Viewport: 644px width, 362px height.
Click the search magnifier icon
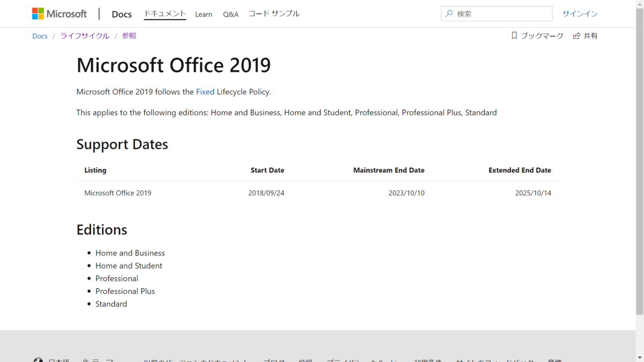(x=449, y=14)
